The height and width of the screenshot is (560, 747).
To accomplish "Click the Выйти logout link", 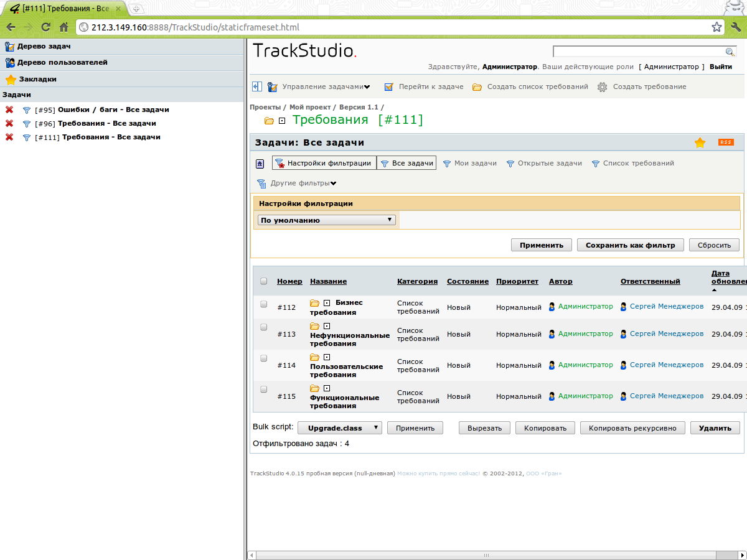I will [721, 67].
